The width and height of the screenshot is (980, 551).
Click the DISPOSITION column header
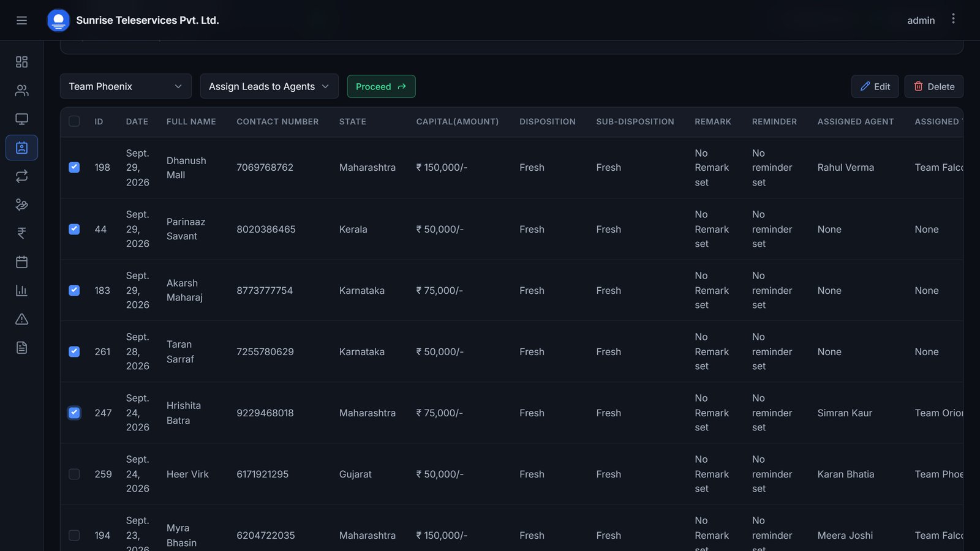(x=548, y=122)
